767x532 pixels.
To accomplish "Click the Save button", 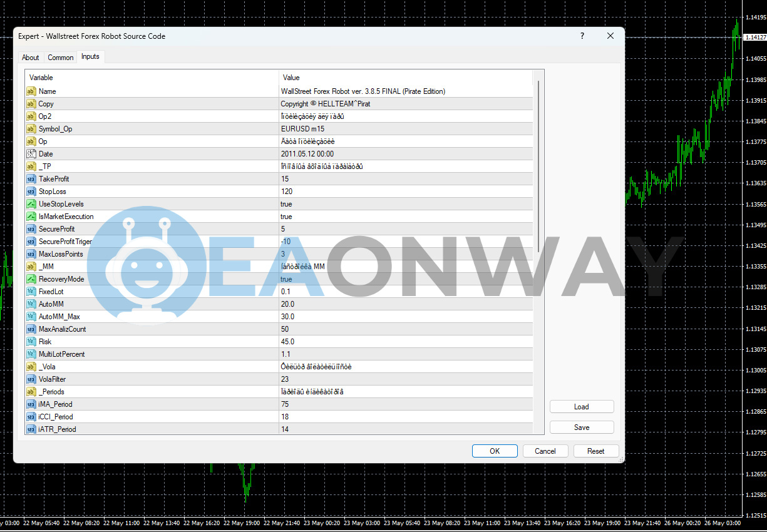I will point(582,427).
